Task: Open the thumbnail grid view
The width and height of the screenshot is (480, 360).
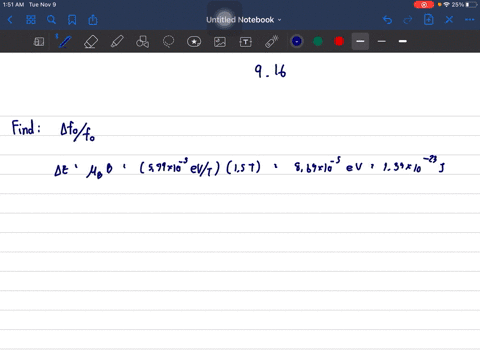Action: click(31, 20)
